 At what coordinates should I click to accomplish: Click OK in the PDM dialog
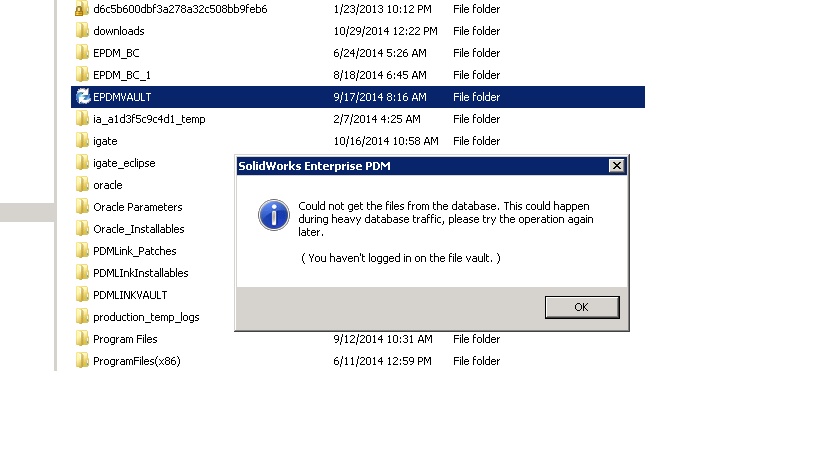point(582,307)
